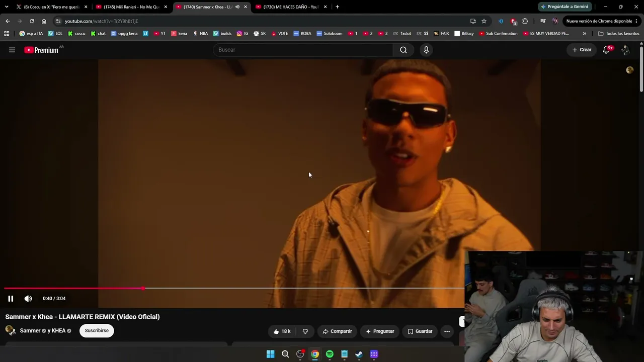Start voice search with the microphone

point(426,50)
